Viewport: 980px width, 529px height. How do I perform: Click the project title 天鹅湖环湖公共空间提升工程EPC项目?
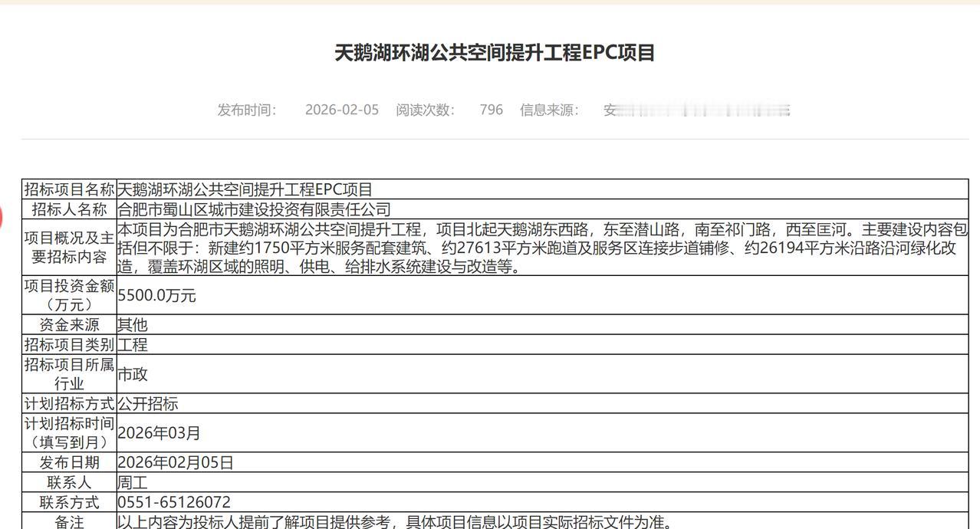490,54
